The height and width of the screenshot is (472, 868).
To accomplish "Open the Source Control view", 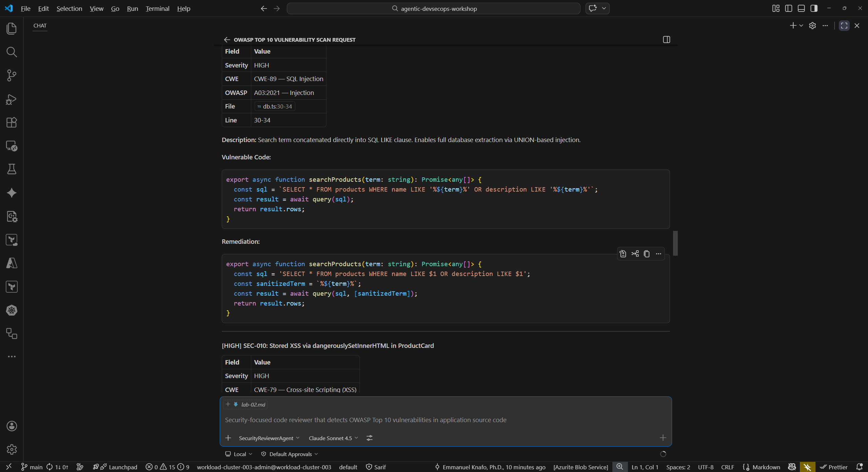I will tap(12, 75).
